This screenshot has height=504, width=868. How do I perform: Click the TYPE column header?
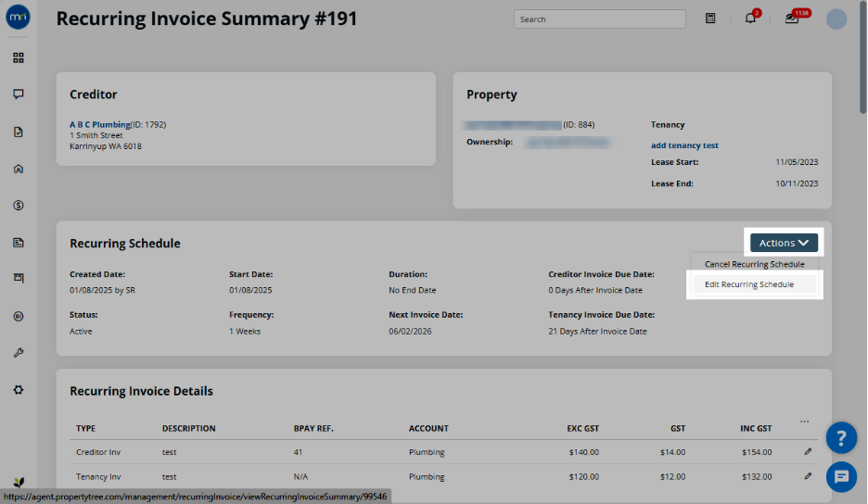pyautogui.click(x=86, y=428)
